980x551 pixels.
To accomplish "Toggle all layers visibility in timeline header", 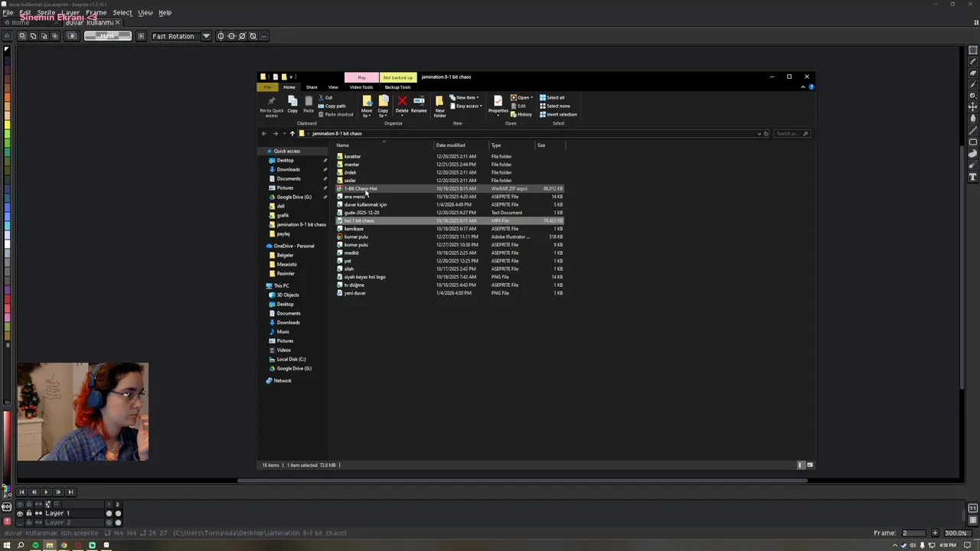I will (x=20, y=504).
